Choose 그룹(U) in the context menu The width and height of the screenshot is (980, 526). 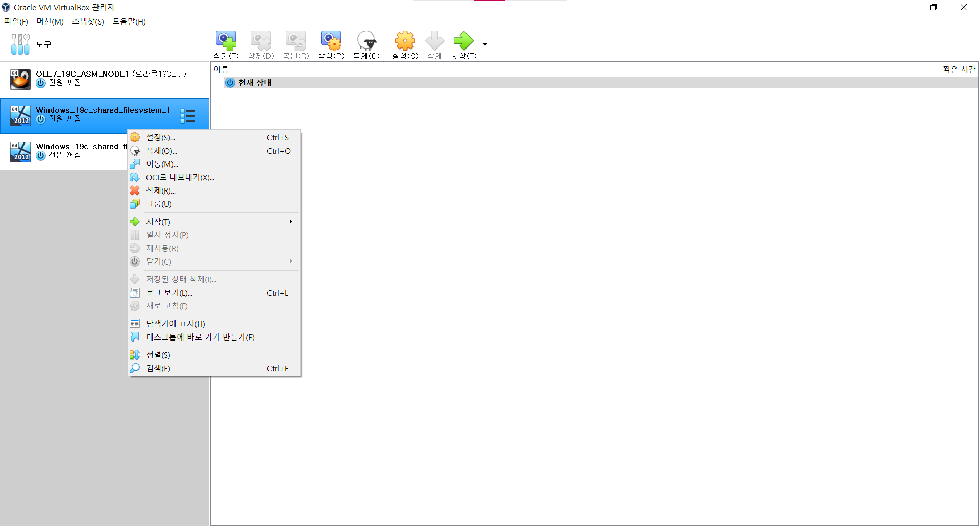[x=214, y=204]
